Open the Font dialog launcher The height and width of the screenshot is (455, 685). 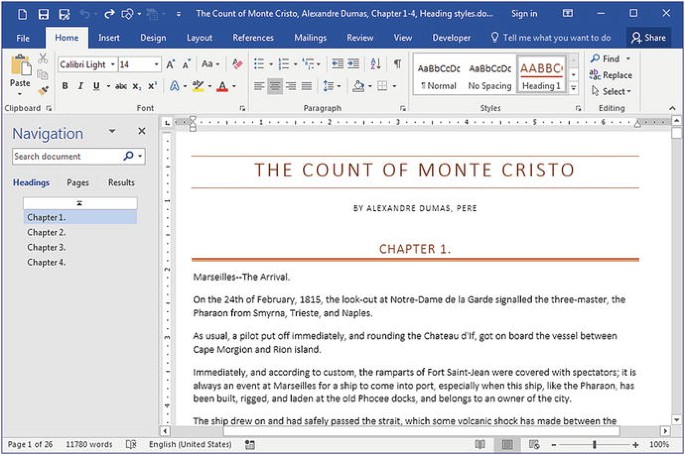coord(242,108)
